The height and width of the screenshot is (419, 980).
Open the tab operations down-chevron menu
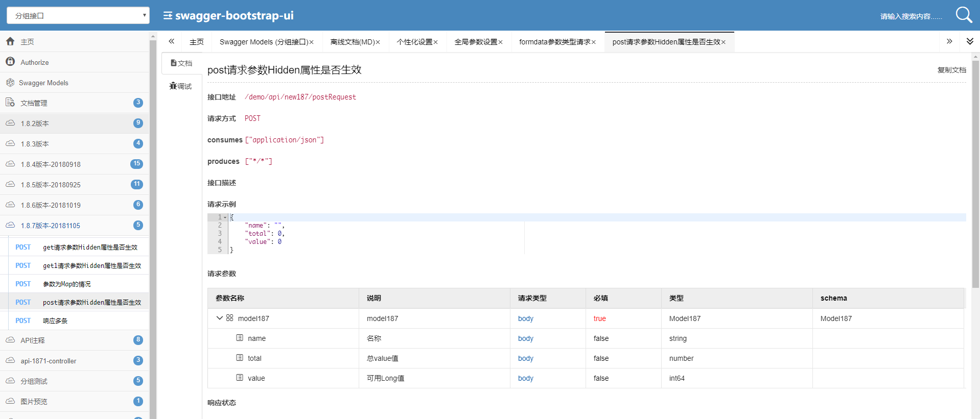coord(970,41)
